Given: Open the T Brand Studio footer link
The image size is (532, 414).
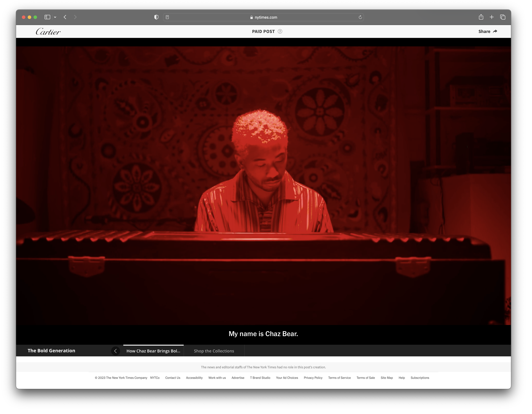Looking at the screenshot, I should coord(260,378).
